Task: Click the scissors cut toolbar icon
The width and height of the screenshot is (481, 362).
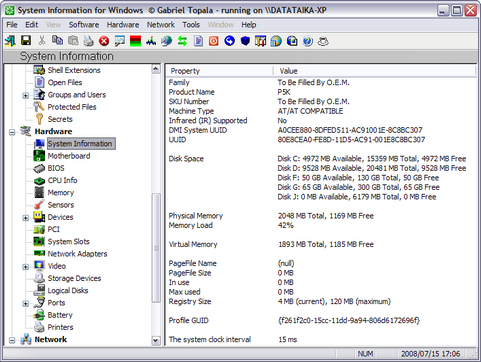Action: (42, 41)
